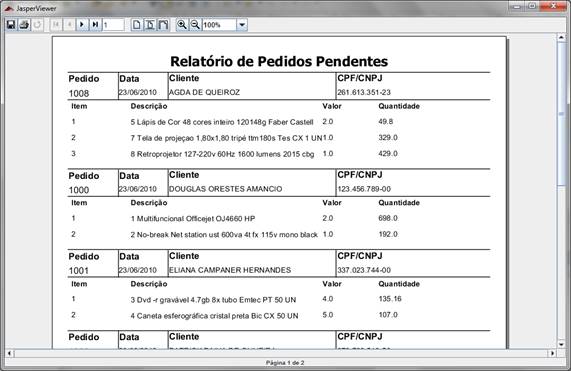
Task: Minimize the JasperViewer window
Action: 516,6
